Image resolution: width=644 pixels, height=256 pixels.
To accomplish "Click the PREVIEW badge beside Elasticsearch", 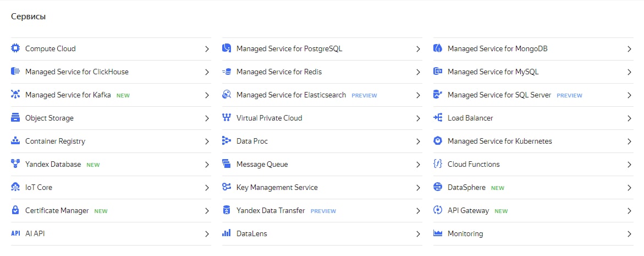I will (x=364, y=95).
